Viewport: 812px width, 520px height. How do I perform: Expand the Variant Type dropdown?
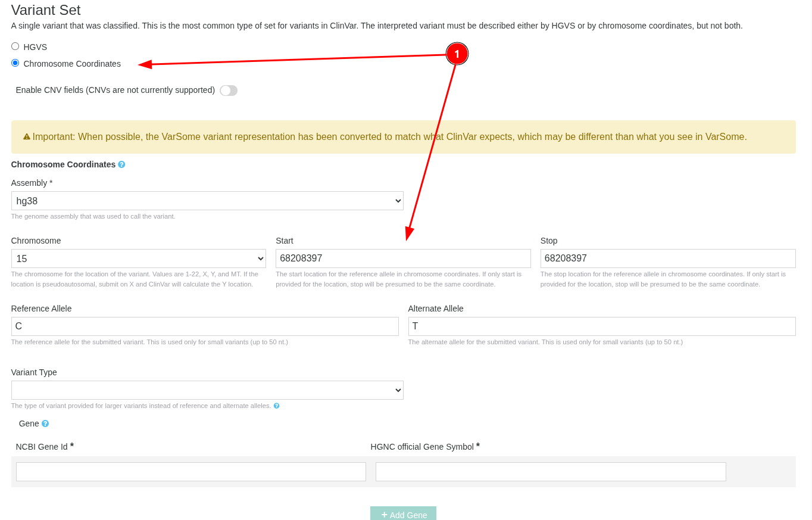[x=207, y=390]
